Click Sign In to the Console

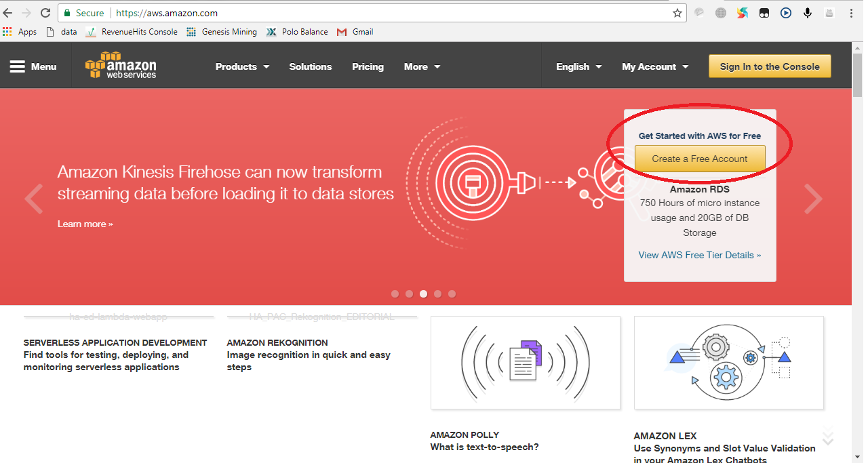click(770, 66)
